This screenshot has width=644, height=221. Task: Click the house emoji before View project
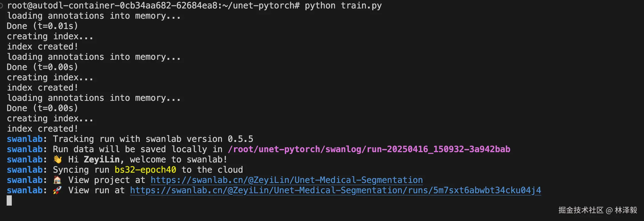pyautogui.click(x=57, y=180)
